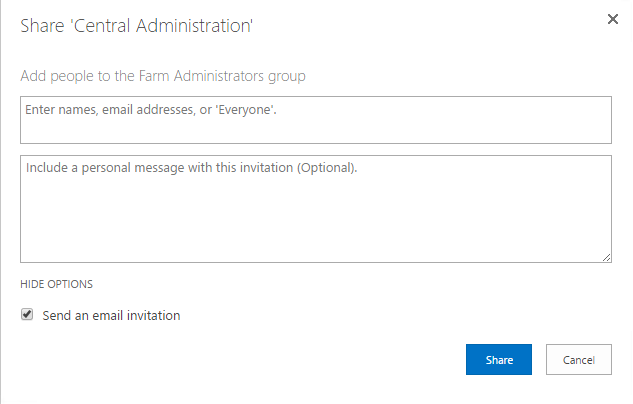Uncheck the Send an email invitation checkbox
The width and height of the screenshot is (633, 404).
point(27,314)
